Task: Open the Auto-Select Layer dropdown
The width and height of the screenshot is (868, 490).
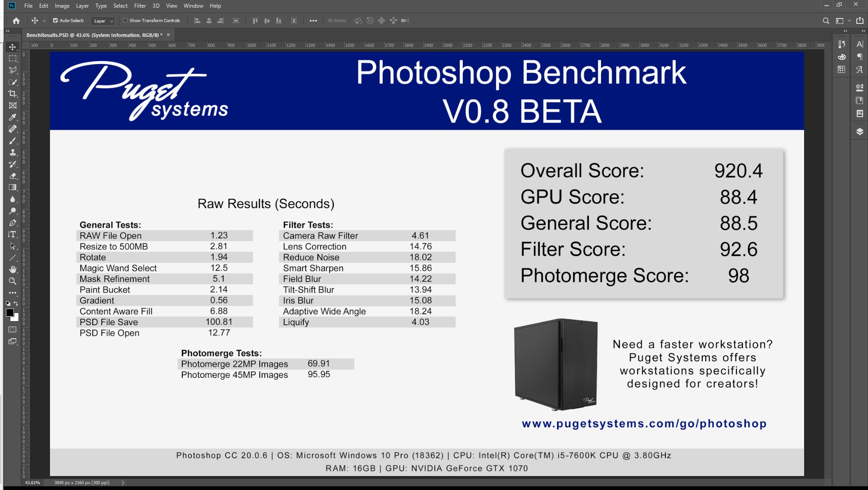Action: point(104,21)
